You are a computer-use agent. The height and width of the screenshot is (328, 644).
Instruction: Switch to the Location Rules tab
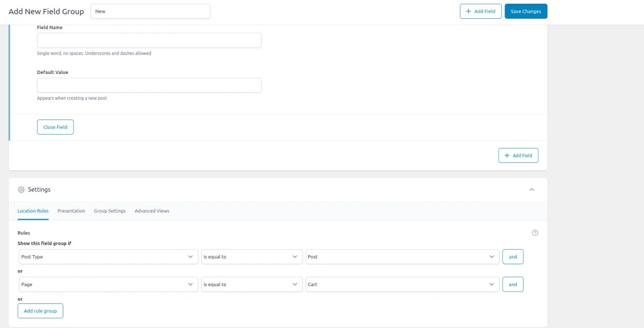tap(33, 211)
